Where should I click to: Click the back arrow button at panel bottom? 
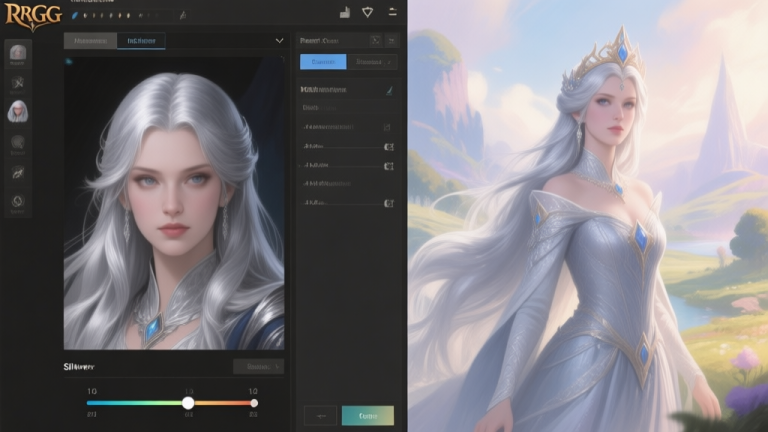[x=320, y=416]
